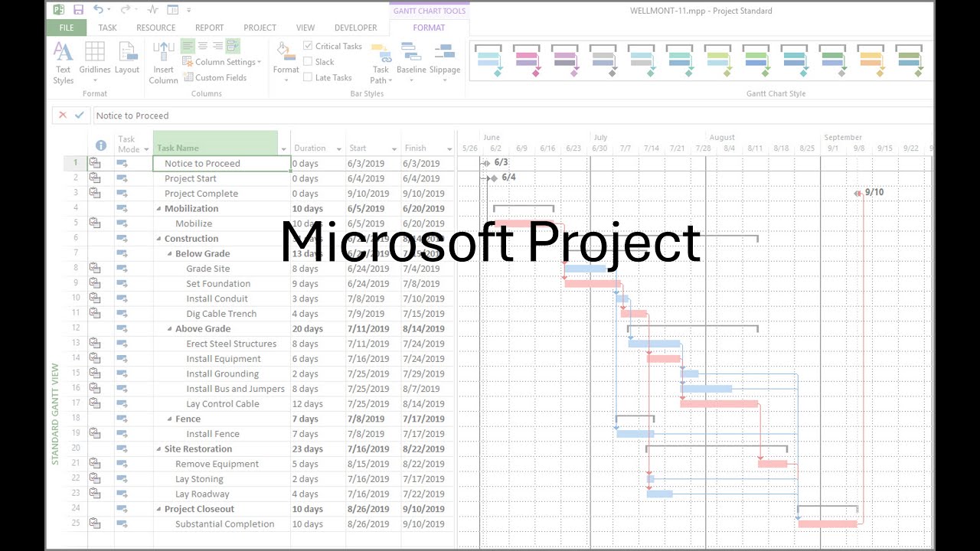Align column text to the left
The image size is (980, 551).
188,46
